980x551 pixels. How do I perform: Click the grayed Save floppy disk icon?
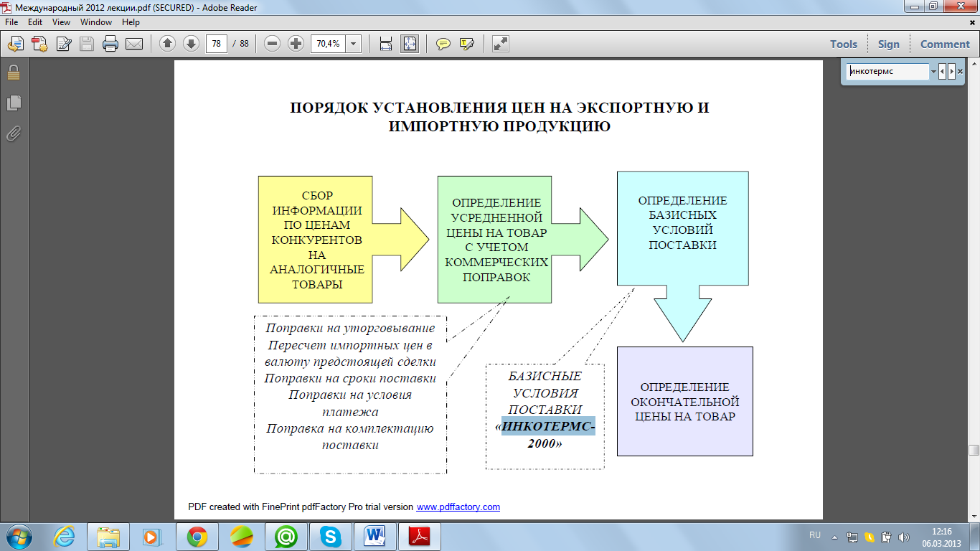point(87,44)
